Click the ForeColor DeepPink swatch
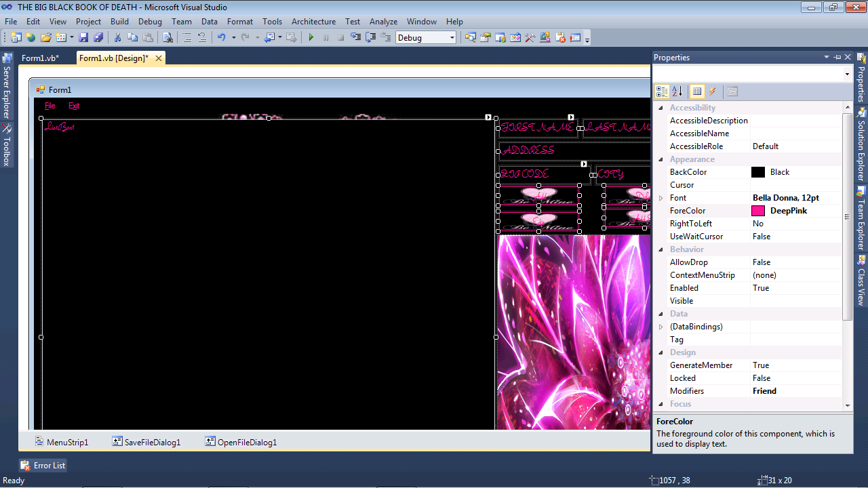Image resolution: width=868 pixels, height=488 pixels. [x=758, y=211]
